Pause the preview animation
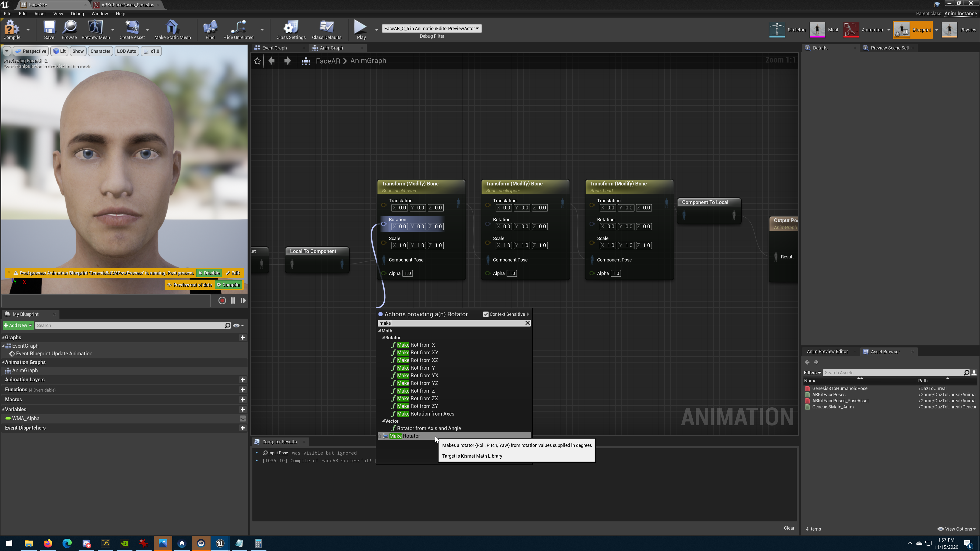This screenshot has width=980, height=551. pyautogui.click(x=233, y=300)
